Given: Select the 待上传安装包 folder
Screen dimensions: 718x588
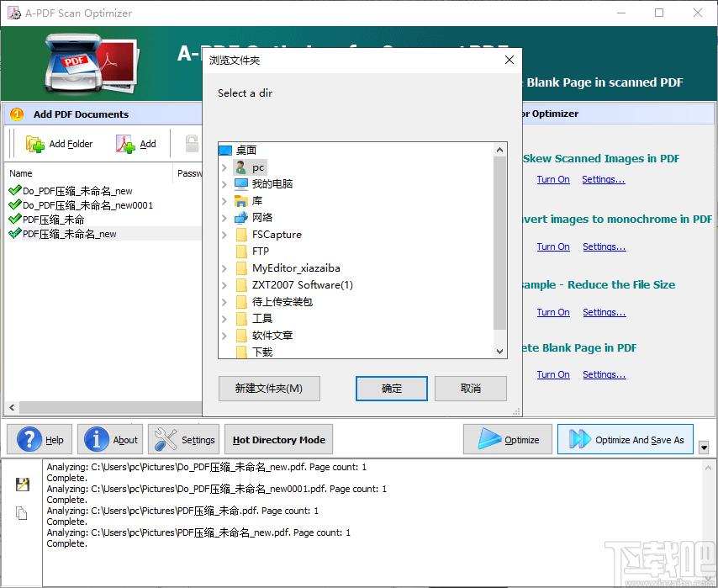Looking at the screenshot, I should pos(282,301).
